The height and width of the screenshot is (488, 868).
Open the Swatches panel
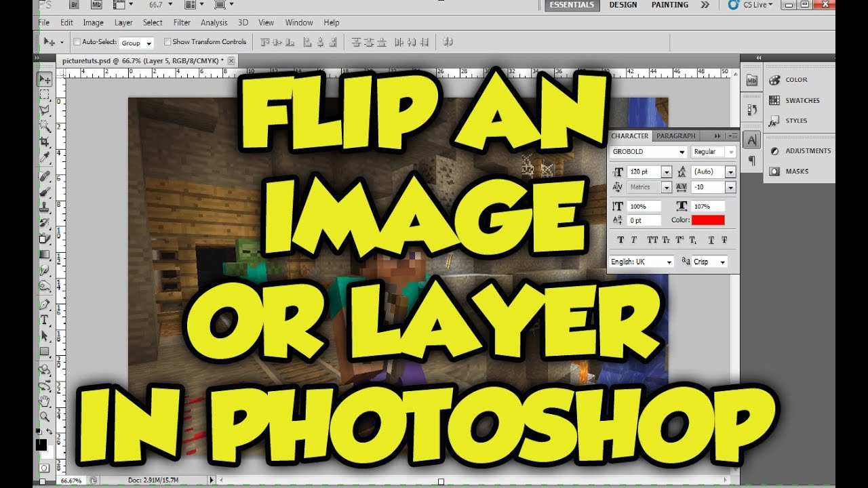point(800,100)
